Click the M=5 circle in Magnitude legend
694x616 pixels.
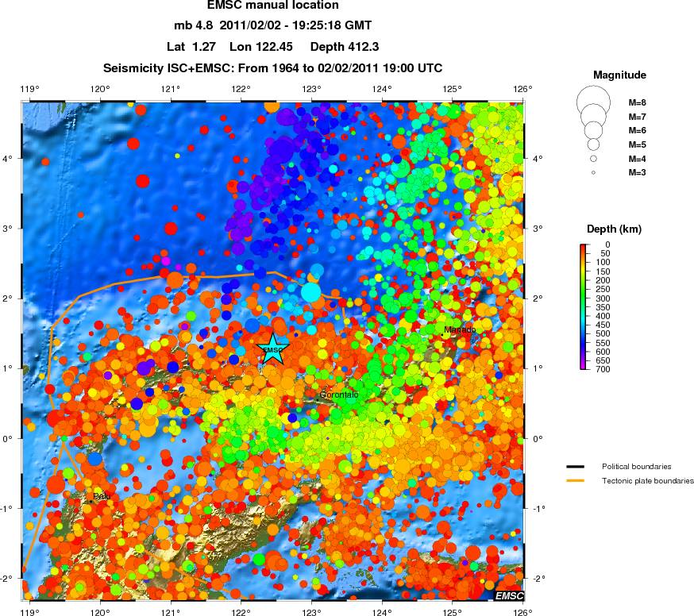(593, 144)
